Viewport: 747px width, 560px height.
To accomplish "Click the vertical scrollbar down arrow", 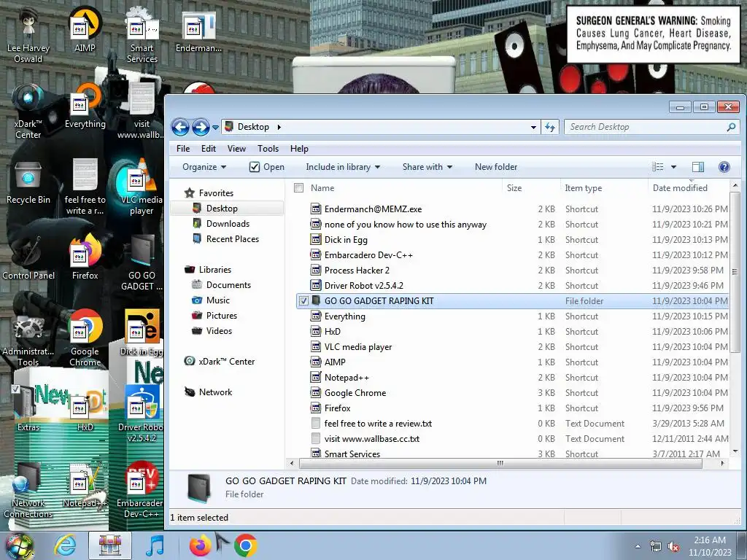I will click(x=735, y=451).
